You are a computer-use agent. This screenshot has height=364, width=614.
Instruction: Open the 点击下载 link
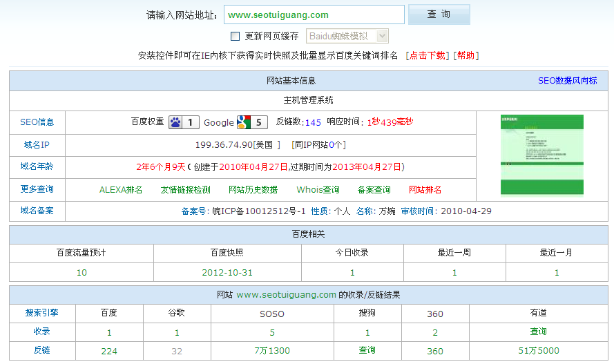click(x=428, y=55)
